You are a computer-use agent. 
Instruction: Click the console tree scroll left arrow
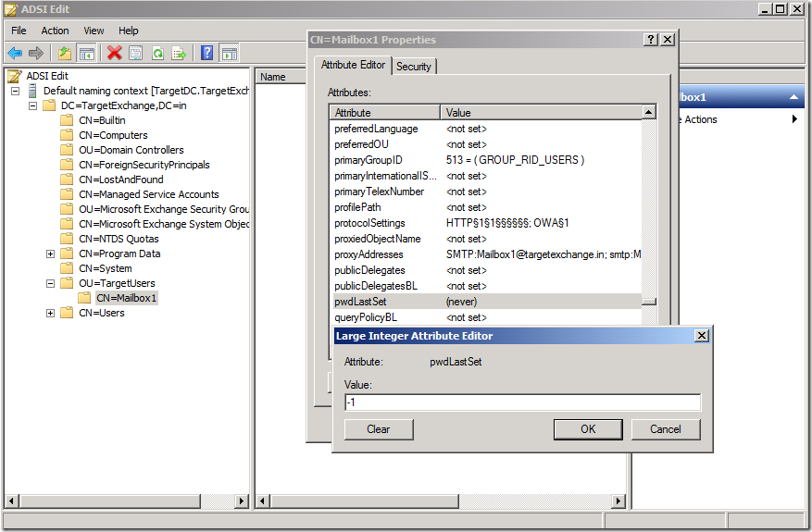[x=12, y=501]
